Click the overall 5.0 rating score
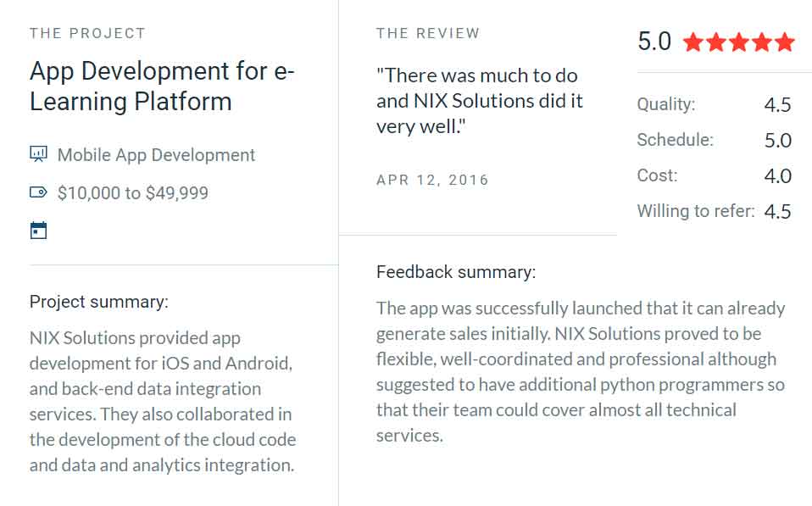Screen dimensions: 812x506 [x=654, y=42]
